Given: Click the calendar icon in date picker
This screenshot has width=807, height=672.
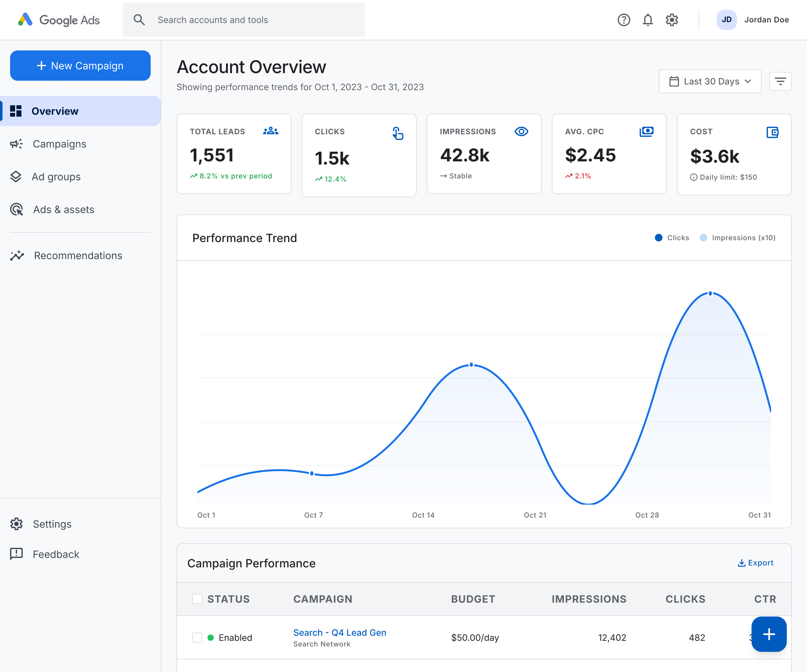Looking at the screenshot, I should 674,81.
